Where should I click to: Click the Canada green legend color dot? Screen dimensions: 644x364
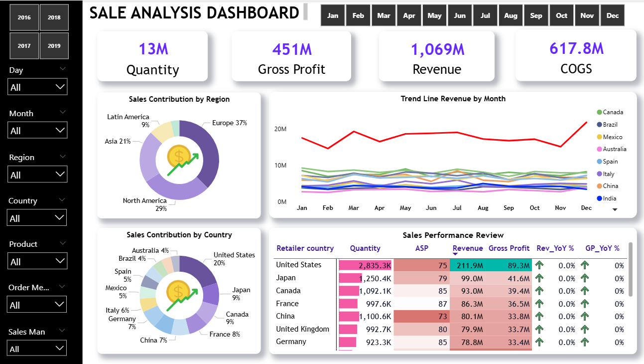pyautogui.click(x=600, y=112)
